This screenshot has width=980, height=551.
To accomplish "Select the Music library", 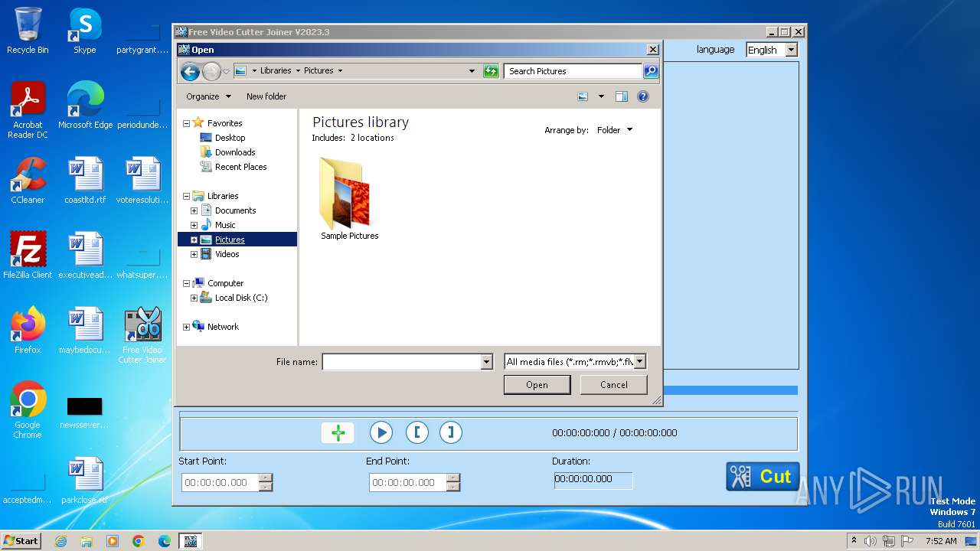I will [225, 225].
